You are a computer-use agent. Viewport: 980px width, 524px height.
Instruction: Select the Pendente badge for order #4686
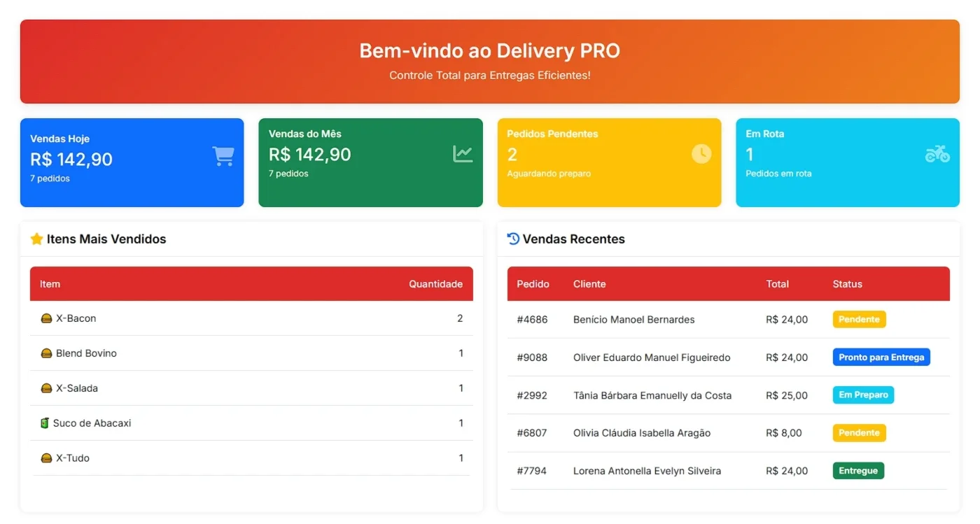coord(859,320)
